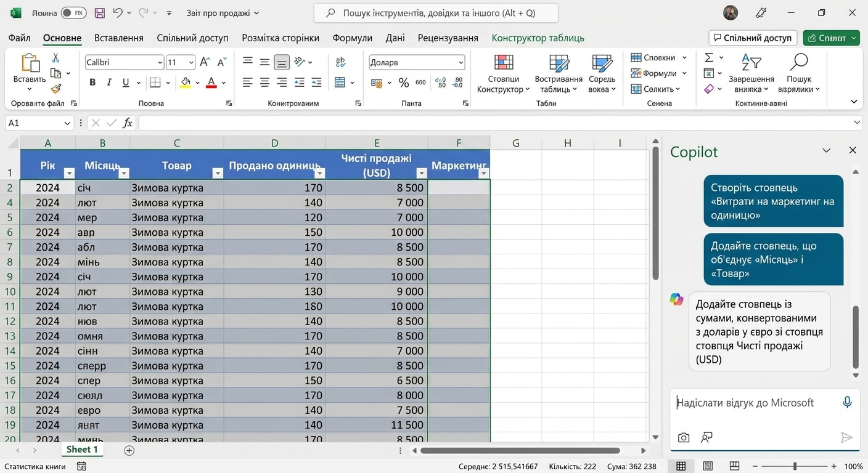This screenshot has height=473, width=868.
Task: Add a new sheet with plus button
Action: pos(129,450)
